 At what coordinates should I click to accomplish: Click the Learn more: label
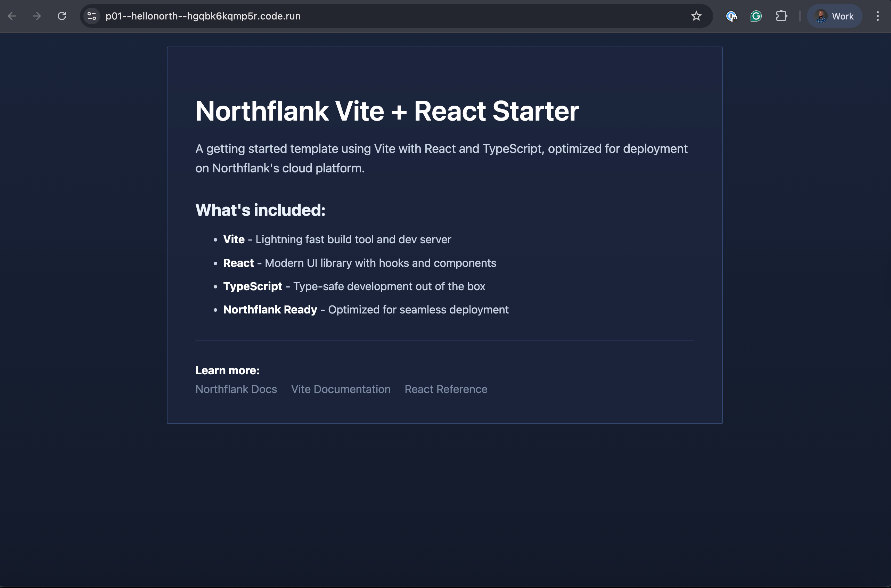click(227, 370)
